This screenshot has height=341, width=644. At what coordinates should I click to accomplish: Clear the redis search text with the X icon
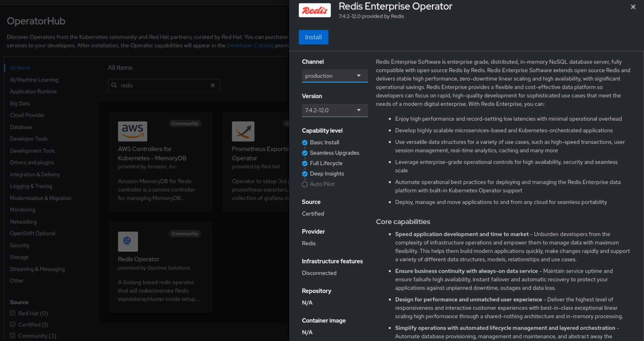tap(213, 85)
